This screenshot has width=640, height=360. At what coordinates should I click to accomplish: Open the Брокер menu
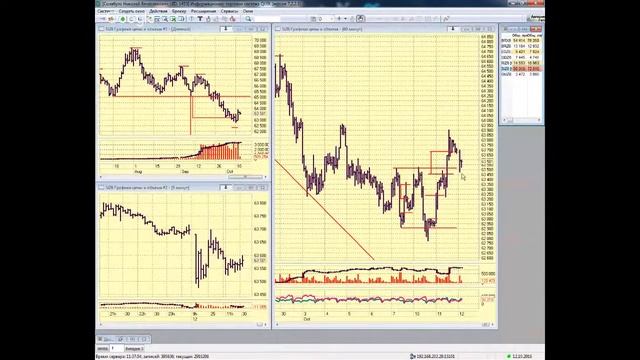pyautogui.click(x=179, y=11)
